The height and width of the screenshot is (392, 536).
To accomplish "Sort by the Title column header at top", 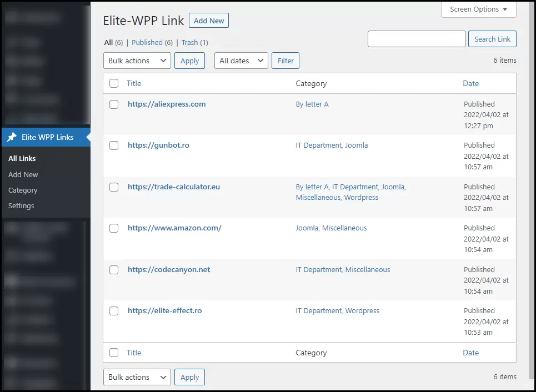I will pos(134,83).
